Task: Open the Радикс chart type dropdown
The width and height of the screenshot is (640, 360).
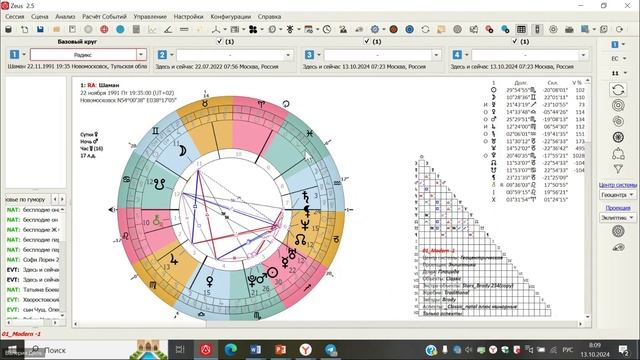Action: (x=141, y=55)
